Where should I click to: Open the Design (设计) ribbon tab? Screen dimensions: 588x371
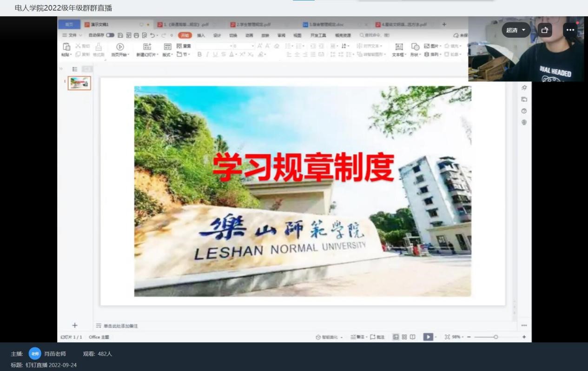217,35
